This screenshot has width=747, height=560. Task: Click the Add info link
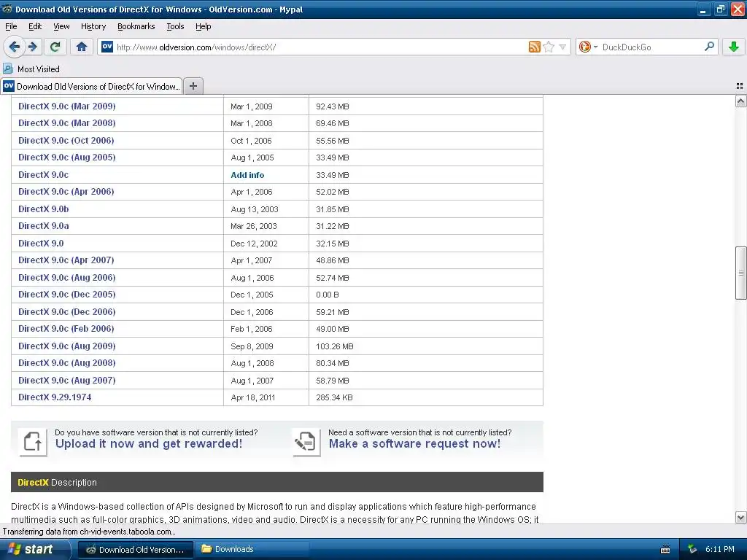[247, 175]
